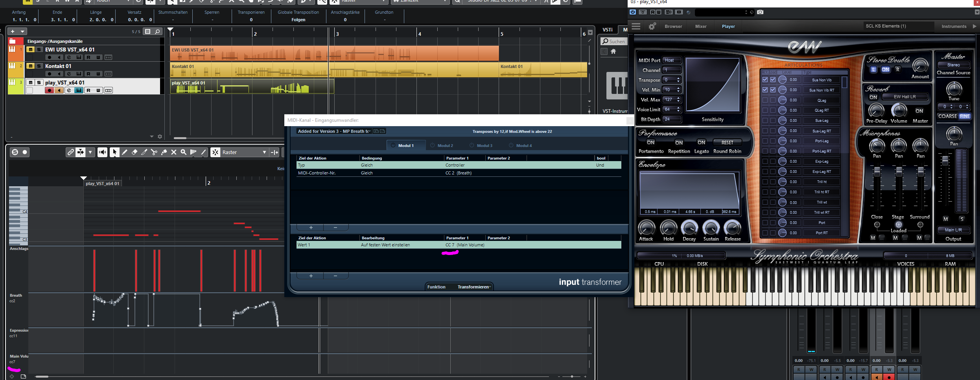Click the plugin snapshot camera icon
The image size is (980, 380).
tap(760, 12)
